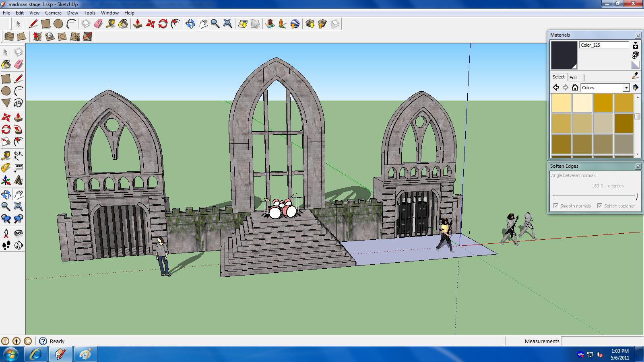The width and height of the screenshot is (644, 362).
Task: Choose the 3D Text tool
Action: point(19,180)
